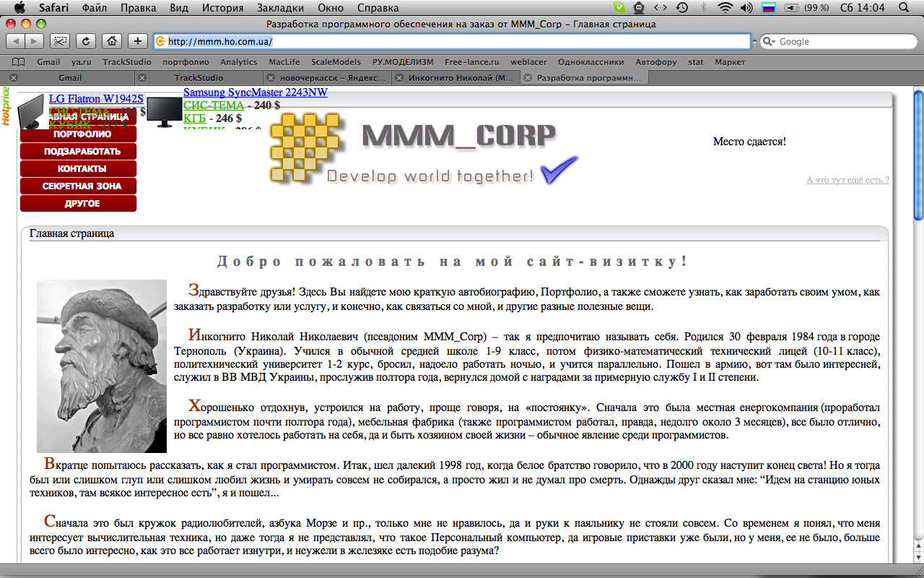This screenshot has height=578, width=924.
Task: Open the weblacer bookmark
Action: click(529, 62)
